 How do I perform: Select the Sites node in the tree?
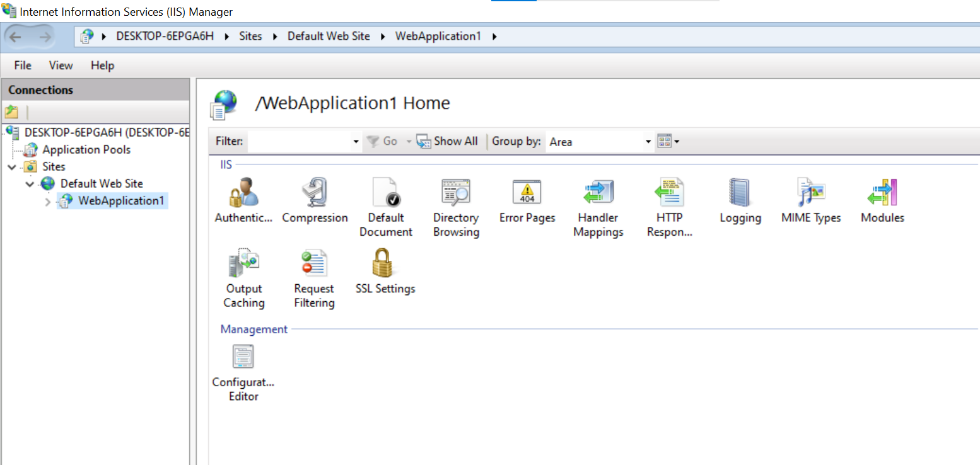(x=54, y=167)
